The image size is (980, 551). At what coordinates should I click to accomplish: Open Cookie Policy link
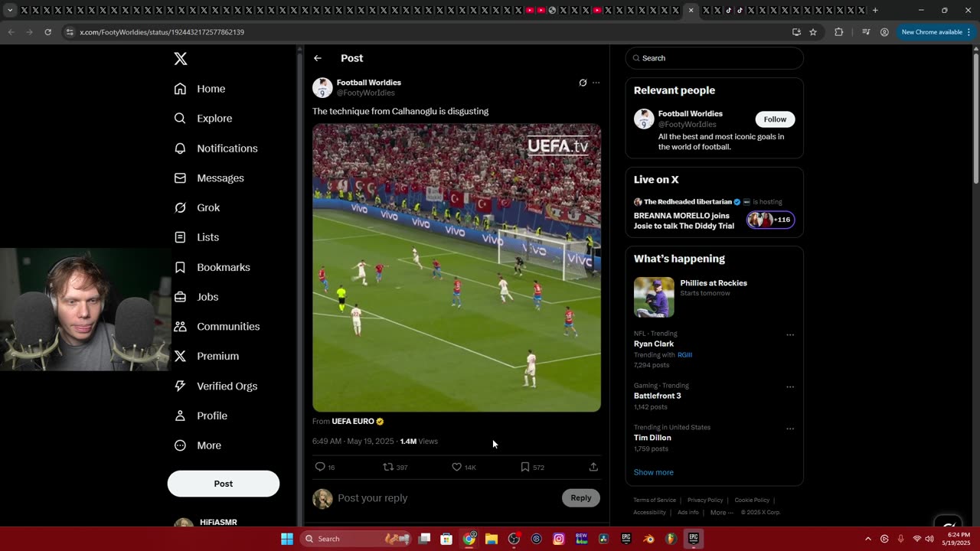(x=752, y=500)
